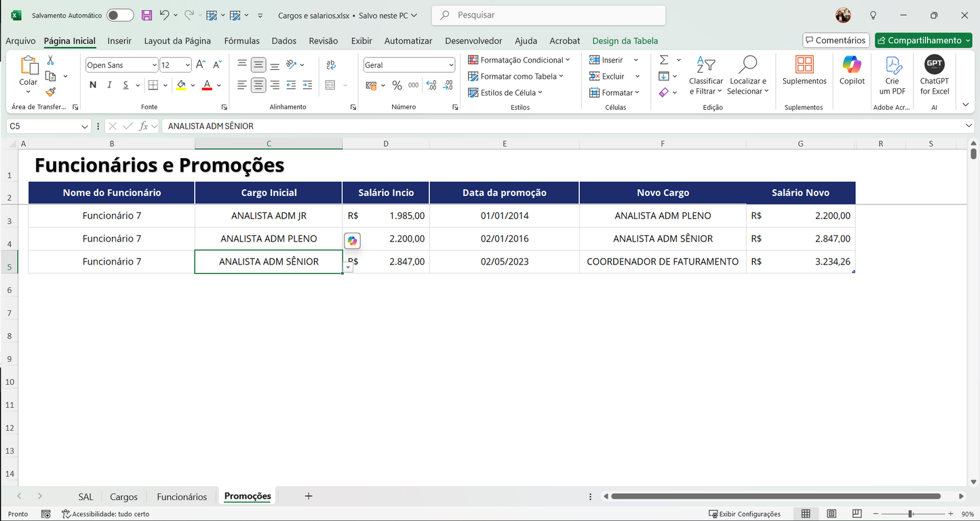Select the center alignment icon
This screenshot has height=521, width=980.
(258, 85)
